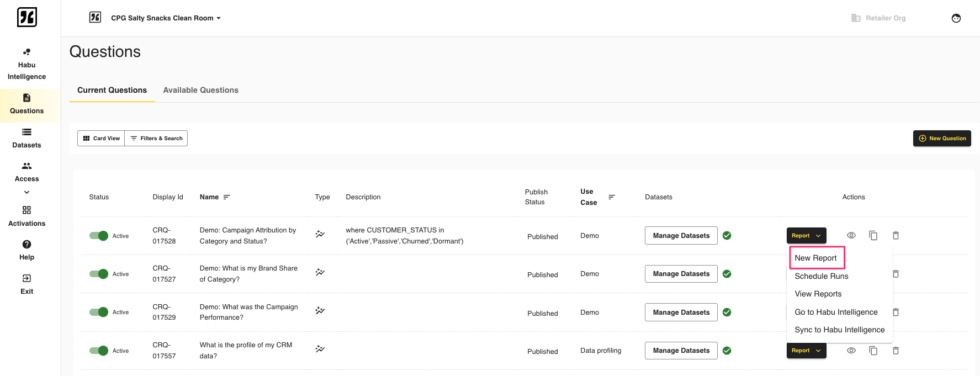Select New Report from the dropdown menu
The image size is (980, 376).
click(815, 258)
